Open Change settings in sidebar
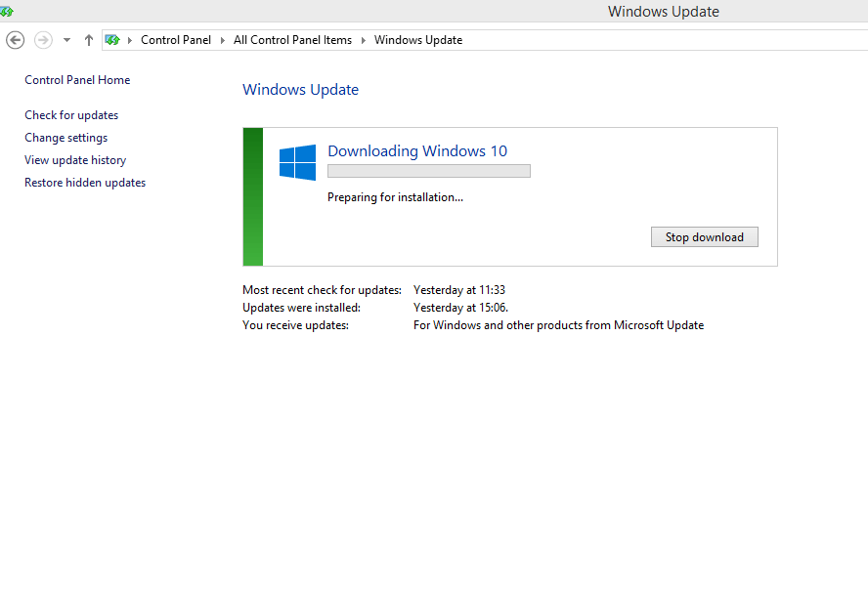This screenshot has width=868, height=589. (x=66, y=138)
